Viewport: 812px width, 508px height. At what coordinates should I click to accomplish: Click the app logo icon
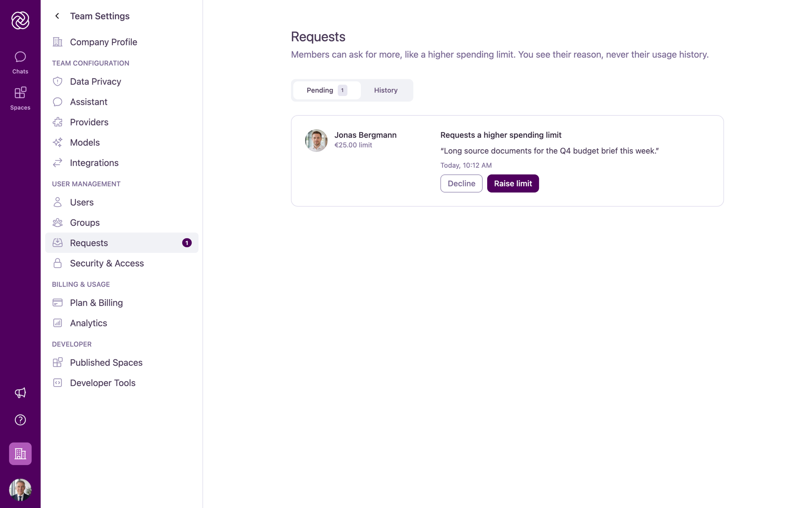[20, 20]
